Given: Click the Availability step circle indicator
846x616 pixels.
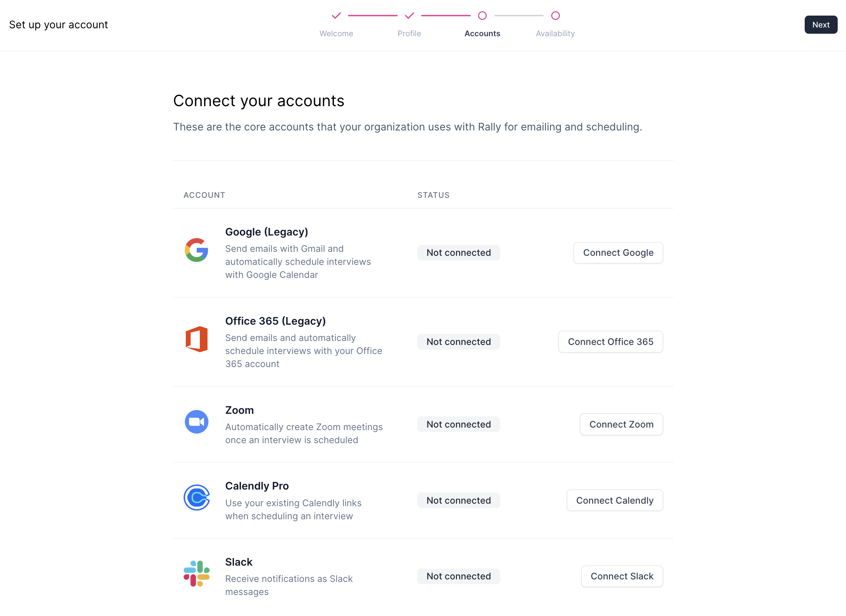Looking at the screenshot, I should click(x=555, y=16).
